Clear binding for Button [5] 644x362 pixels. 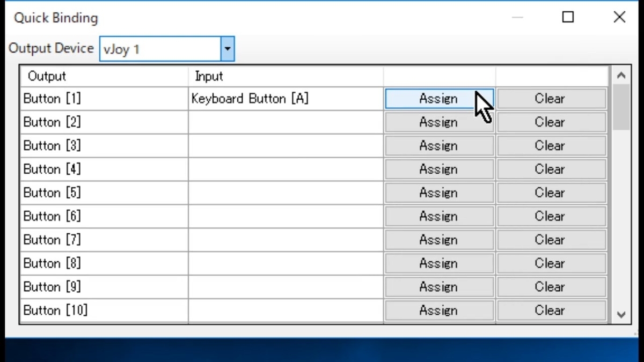point(551,193)
